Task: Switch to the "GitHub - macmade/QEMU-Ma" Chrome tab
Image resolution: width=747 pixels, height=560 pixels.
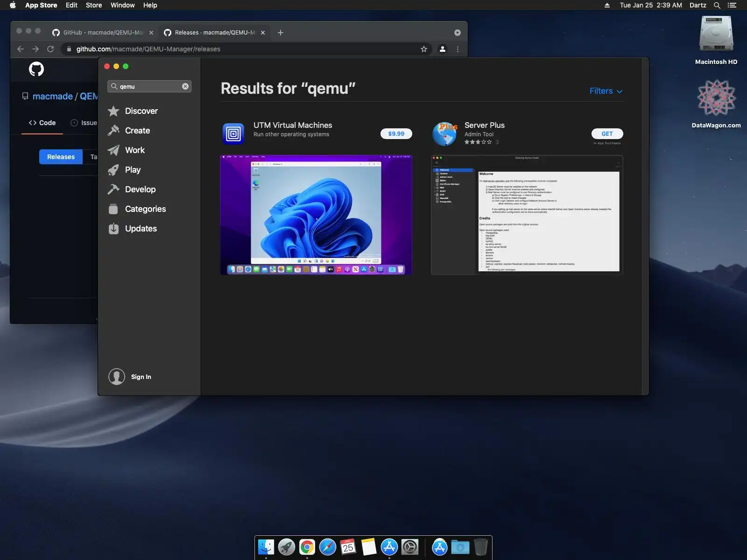Action: [102, 33]
